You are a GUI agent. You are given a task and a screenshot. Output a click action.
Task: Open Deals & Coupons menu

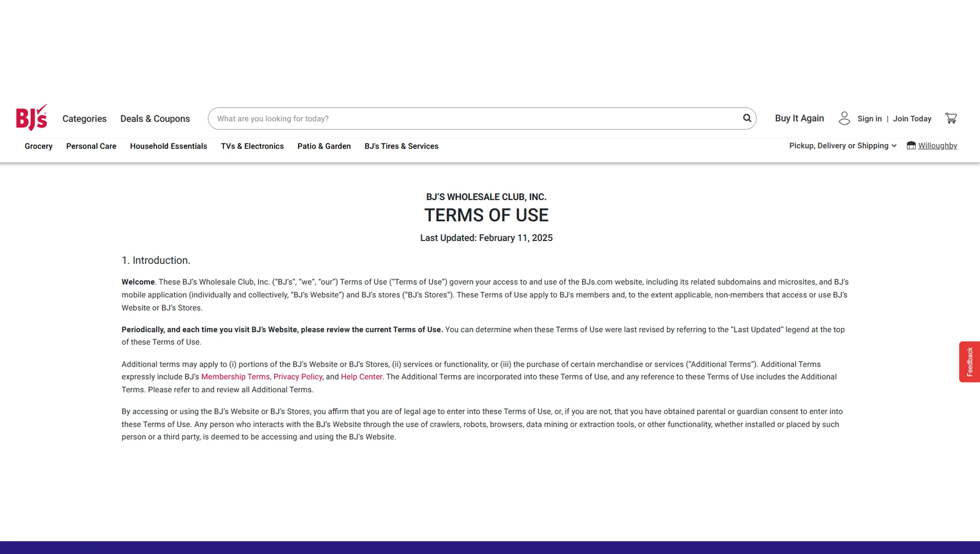click(x=155, y=119)
